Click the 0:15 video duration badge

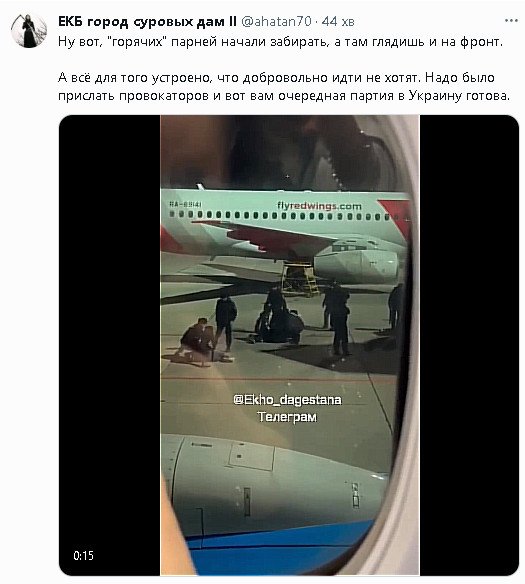[83, 556]
